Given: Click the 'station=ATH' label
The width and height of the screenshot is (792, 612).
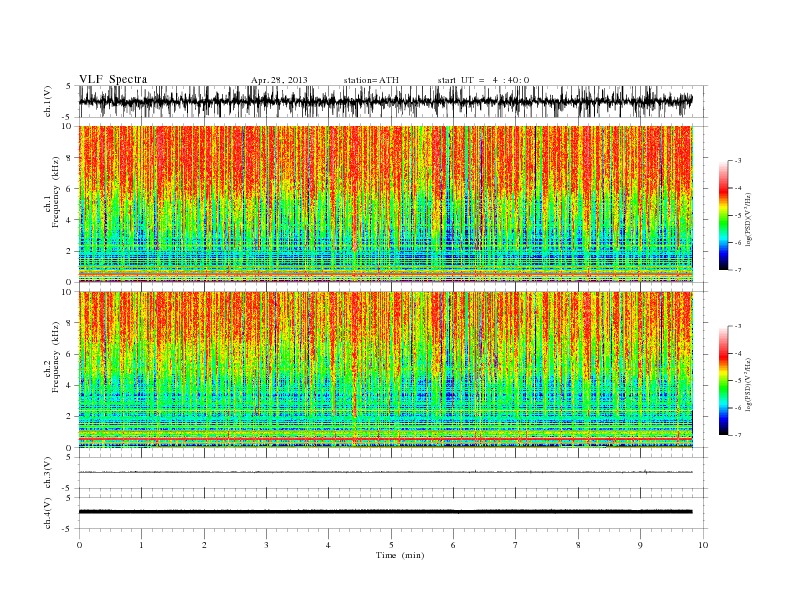Looking at the screenshot, I should click(371, 80).
